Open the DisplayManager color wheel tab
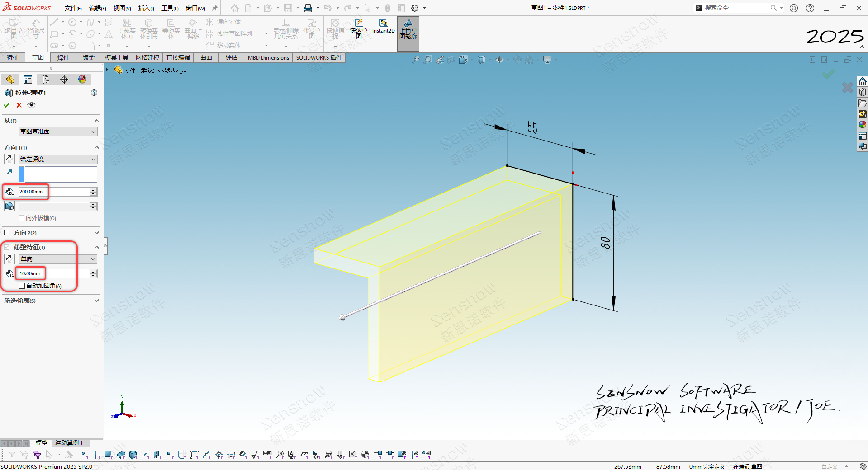868x470 pixels. [82, 80]
